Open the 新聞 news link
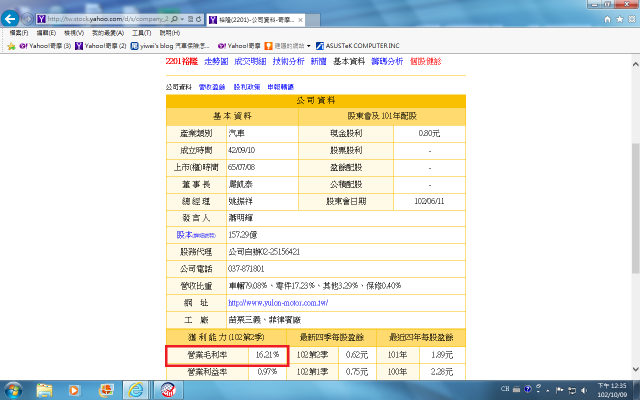640x400 pixels. pos(318,62)
